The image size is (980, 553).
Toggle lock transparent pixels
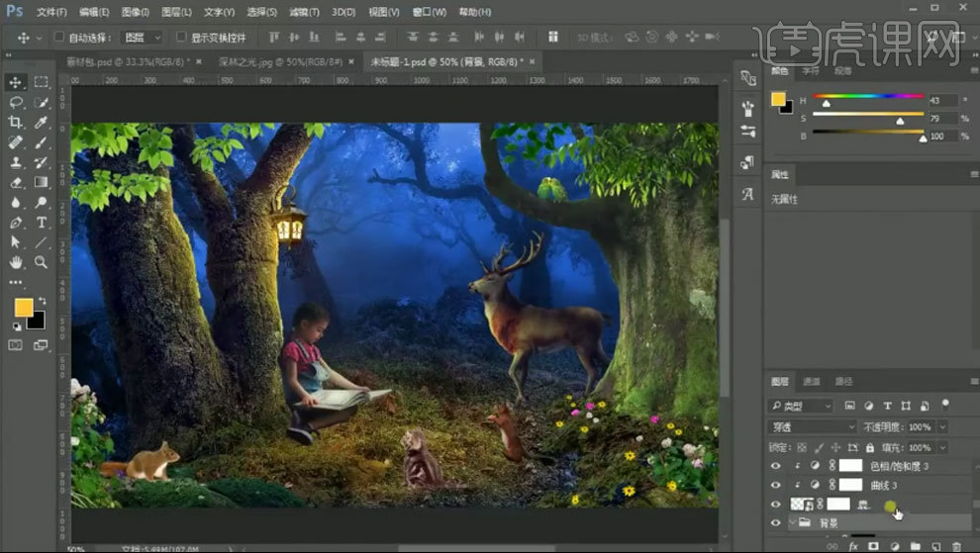pyautogui.click(x=802, y=447)
